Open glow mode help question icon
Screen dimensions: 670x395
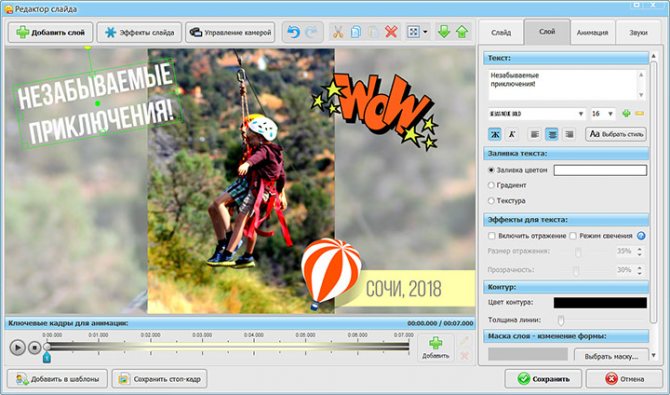point(641,236)
